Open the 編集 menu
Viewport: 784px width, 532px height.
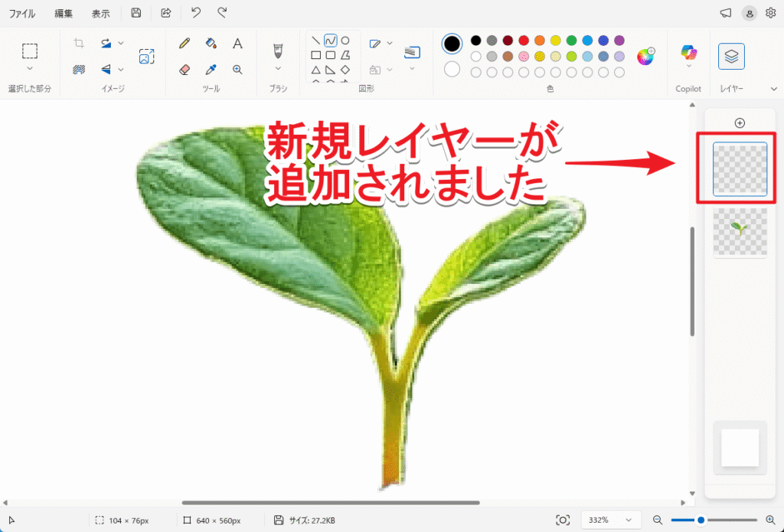[x=64, y=14]
